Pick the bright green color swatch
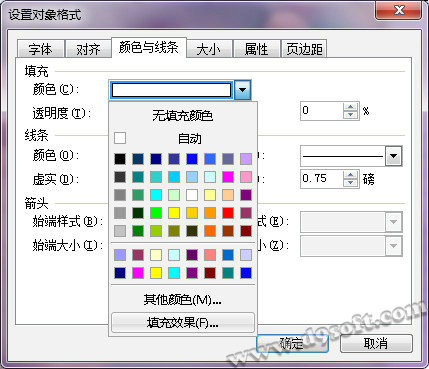The width and height of the screenshot is (429, 369). (156, 213)
